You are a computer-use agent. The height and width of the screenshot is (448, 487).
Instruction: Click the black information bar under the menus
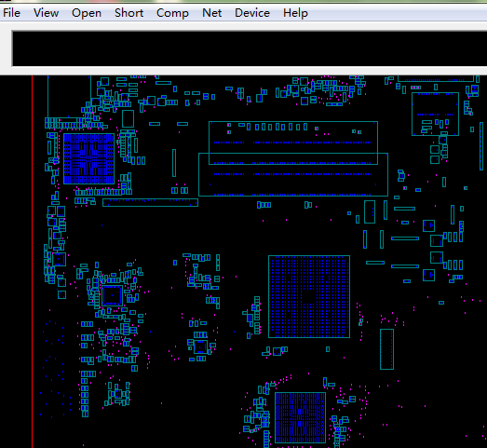point(250,48)
